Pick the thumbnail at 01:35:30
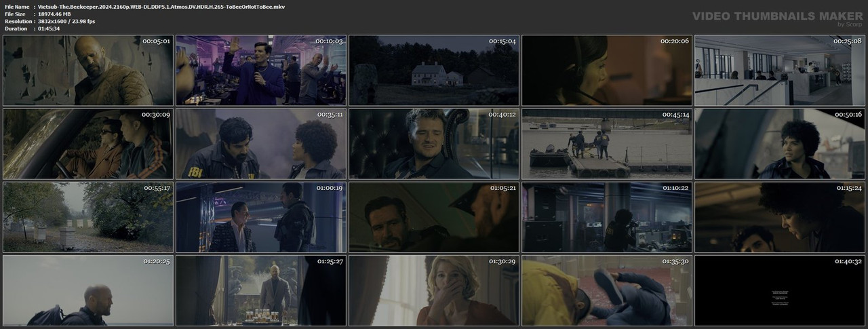 pos(607,290)
